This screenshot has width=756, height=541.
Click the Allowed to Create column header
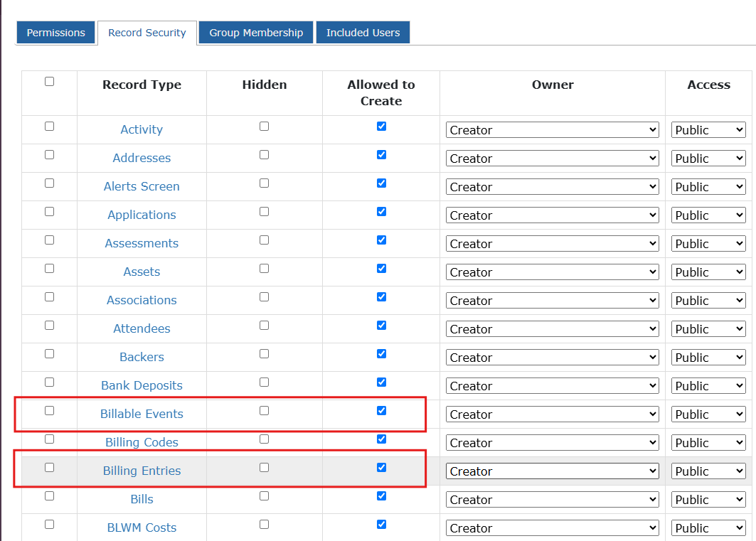pyautogui.click(x=381, y=92)
